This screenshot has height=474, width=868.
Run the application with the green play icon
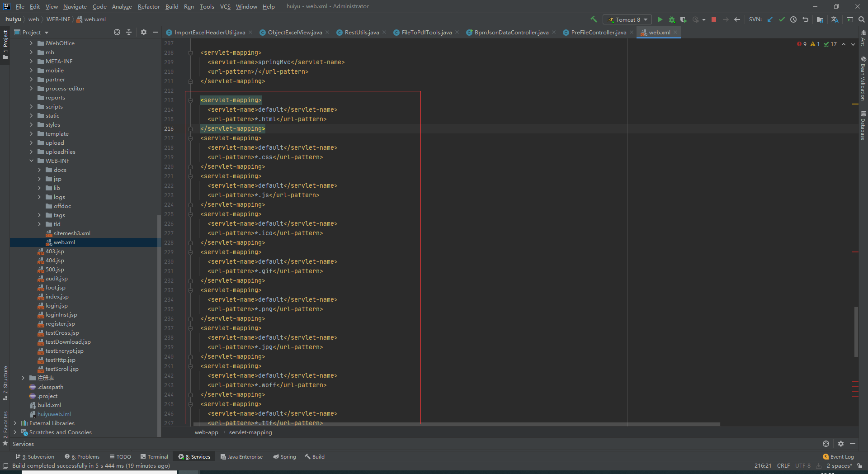660,19
